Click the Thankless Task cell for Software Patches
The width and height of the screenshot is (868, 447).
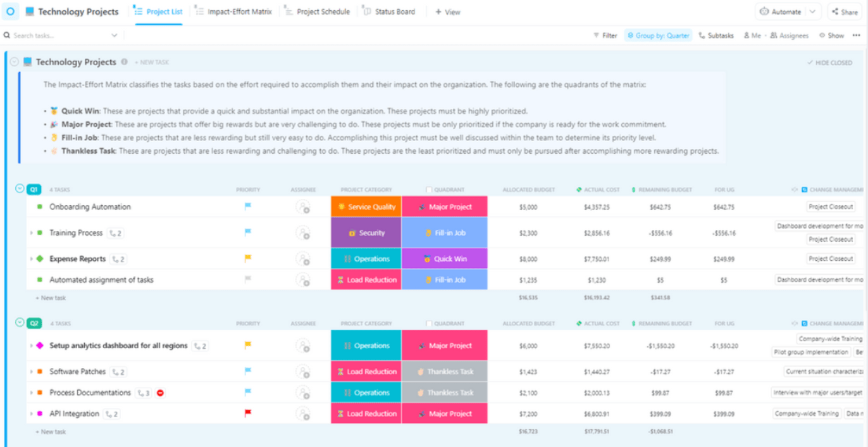tap(445, 372)
